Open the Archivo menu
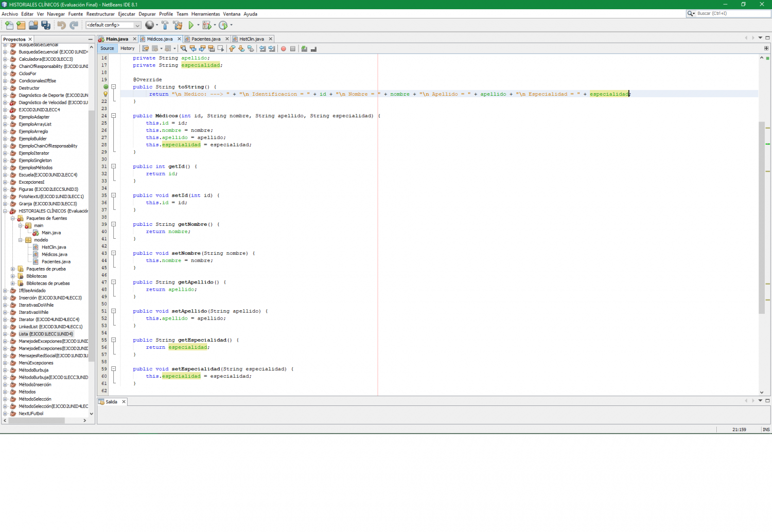Viewport: 772px width, 532px height. pos(10,14)
